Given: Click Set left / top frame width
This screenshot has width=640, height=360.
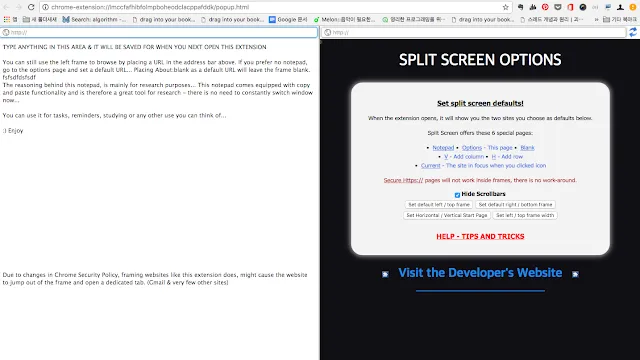Looking at the screenshot, I should coord(525,215).
